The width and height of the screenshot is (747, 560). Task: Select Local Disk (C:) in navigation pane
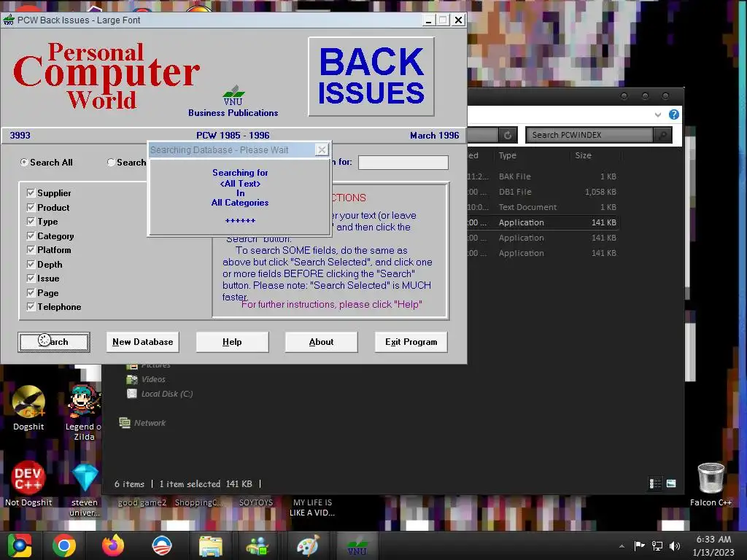pos(160,394)
